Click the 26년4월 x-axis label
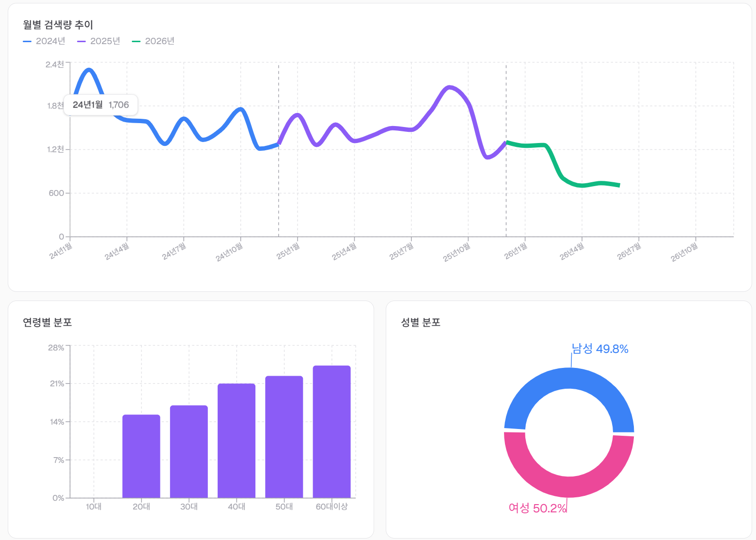This screenshot has height=540, width=756. pyautogui.click(x=572, y=251)
